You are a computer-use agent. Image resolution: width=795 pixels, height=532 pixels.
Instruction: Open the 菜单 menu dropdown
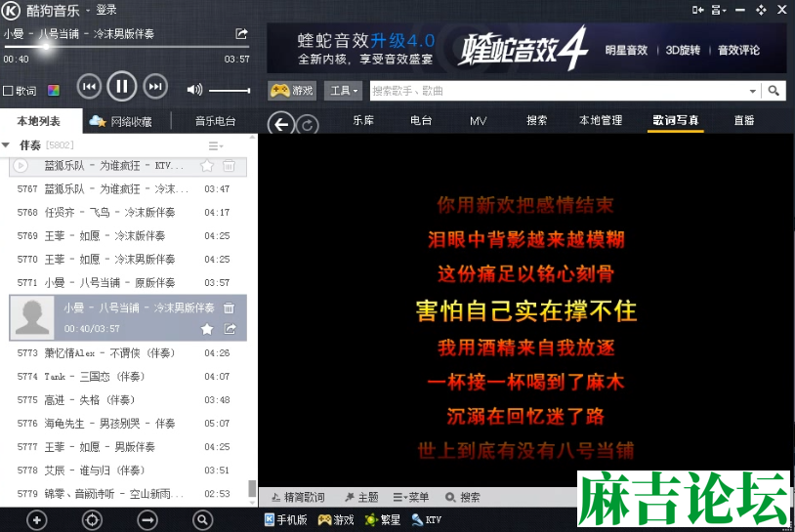tap(411, 498)
